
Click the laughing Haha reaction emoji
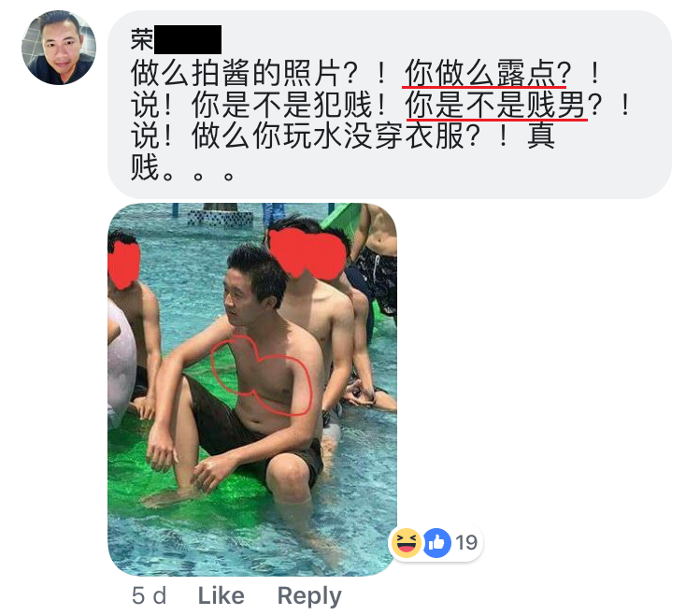pos(407,543)
